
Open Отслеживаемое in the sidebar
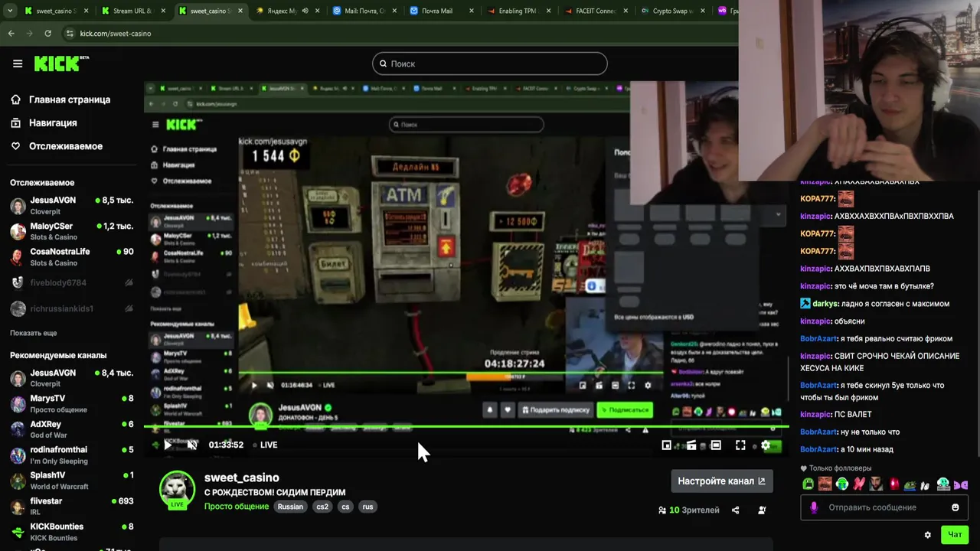pyautogui.click(x=57, y=146)
